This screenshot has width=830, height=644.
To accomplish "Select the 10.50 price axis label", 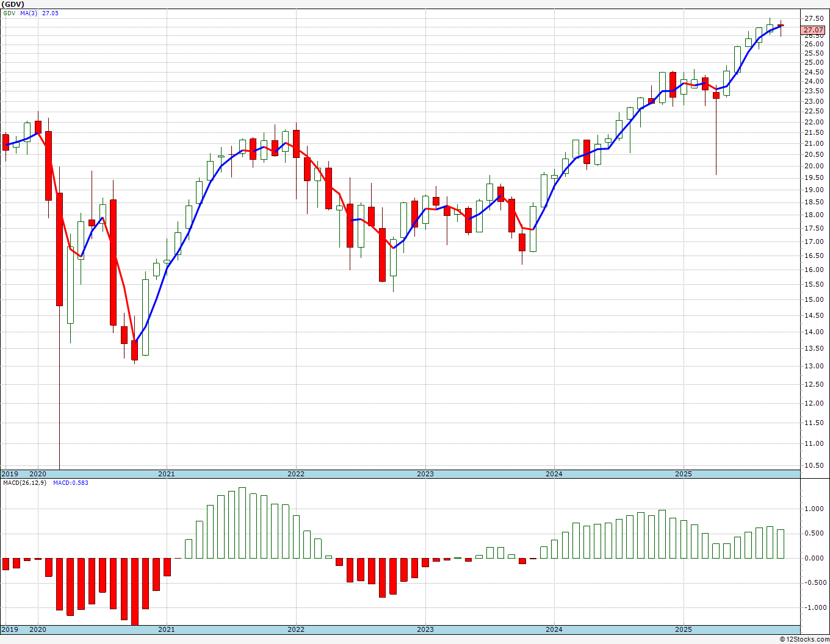I will point(814,465).
